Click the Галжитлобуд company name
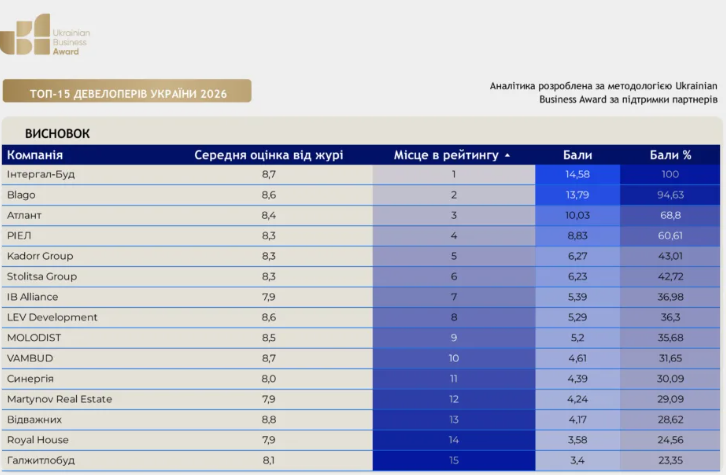Screen dimensions: 726x475 pos(41,460)
